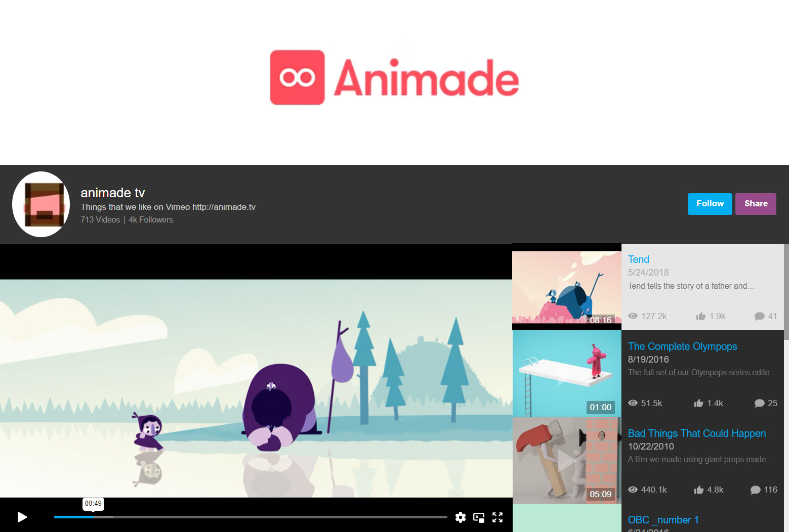The image size is (789, 532).
Task: Enter fullscreen mode
Action: point(497,517)
